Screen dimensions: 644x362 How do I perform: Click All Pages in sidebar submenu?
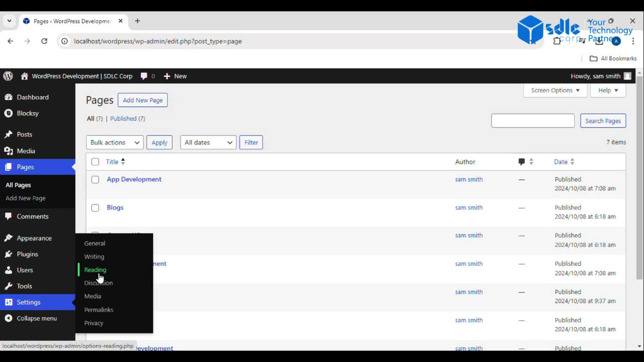point(18,185)
